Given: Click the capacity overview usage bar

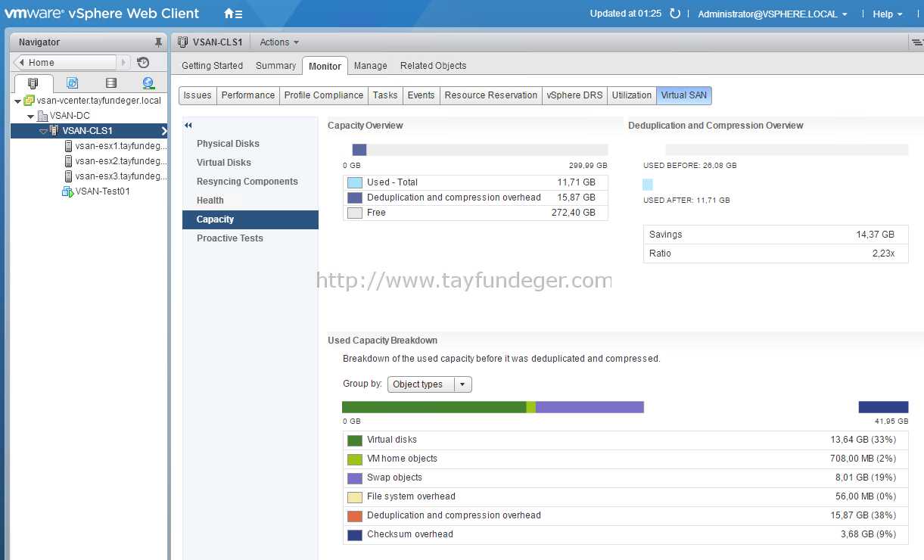Looking at the screenshot, I should [480, 150].
